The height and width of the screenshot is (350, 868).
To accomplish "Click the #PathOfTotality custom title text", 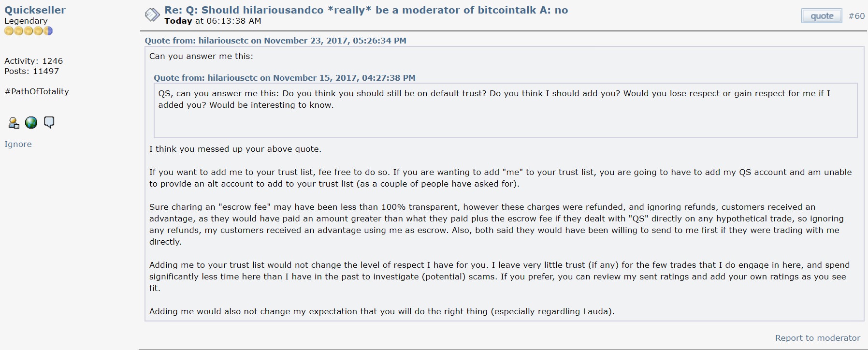I will click(x=37, y=91).
